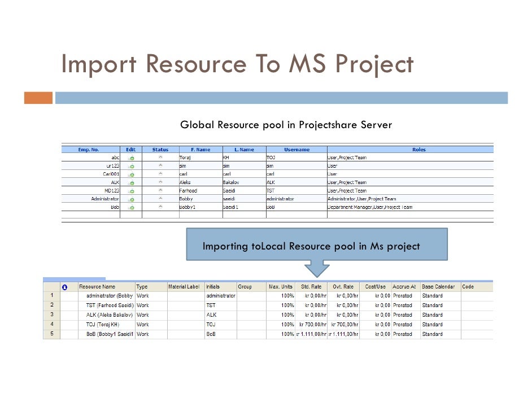Viewport: 532px width, 411px height.
Task: Select the Std. Rate column header
Action: [311, 287]
